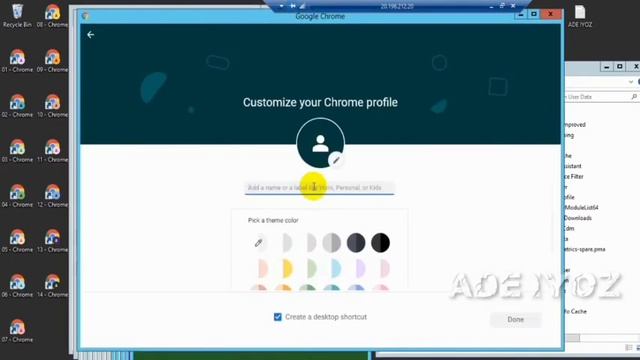Open the custom theme color picker eyedropper
Image resolution: width=640 pixels, height=360 pixels.
point(258,243)
